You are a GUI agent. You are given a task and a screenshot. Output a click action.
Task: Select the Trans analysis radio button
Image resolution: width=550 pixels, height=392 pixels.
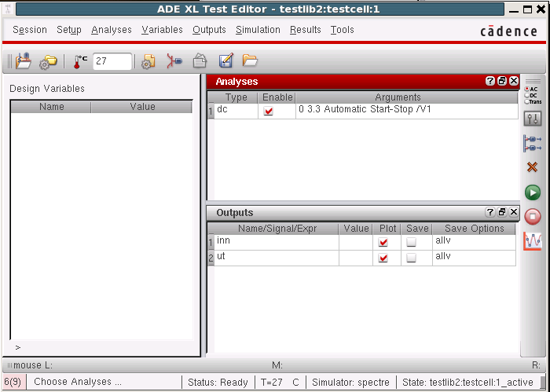pos(527,101)
